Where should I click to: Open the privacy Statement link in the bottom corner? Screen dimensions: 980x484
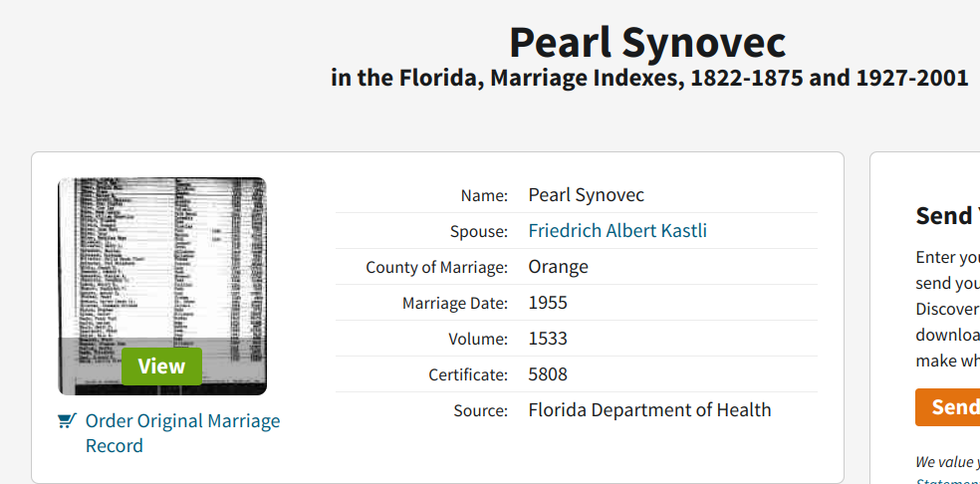[x=947, y=480]
